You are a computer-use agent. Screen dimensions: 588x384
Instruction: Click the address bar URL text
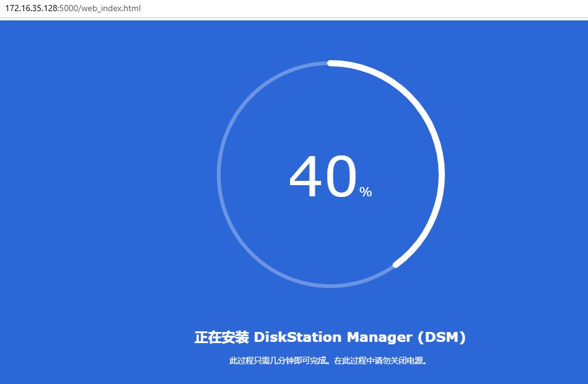(73, 9)
